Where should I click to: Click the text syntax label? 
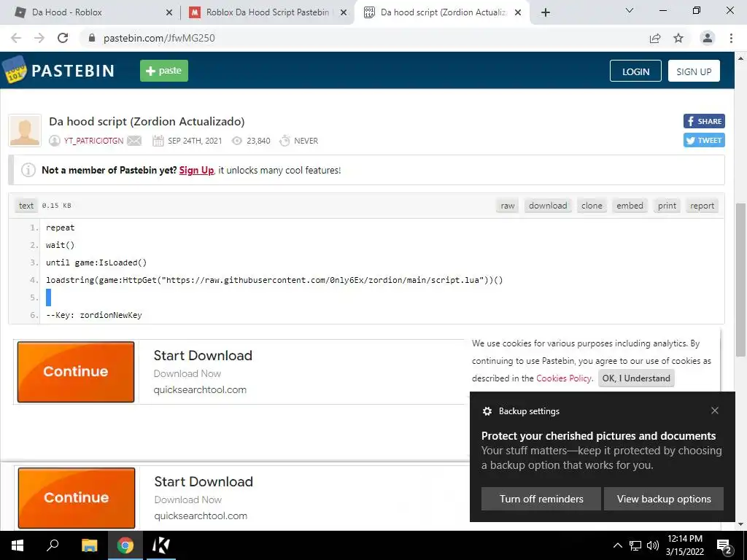point(26,205)
